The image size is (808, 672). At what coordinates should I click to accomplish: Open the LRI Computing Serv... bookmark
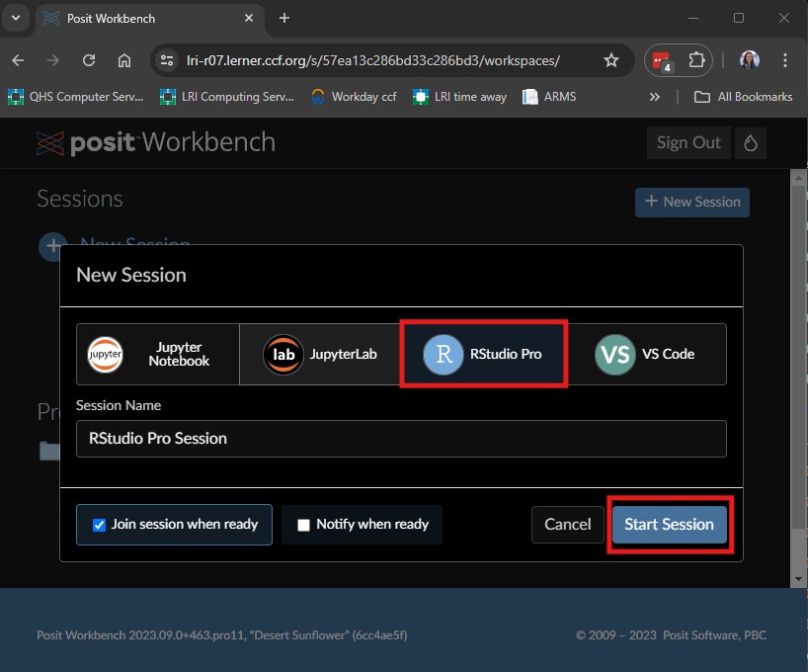coord(227,97)
